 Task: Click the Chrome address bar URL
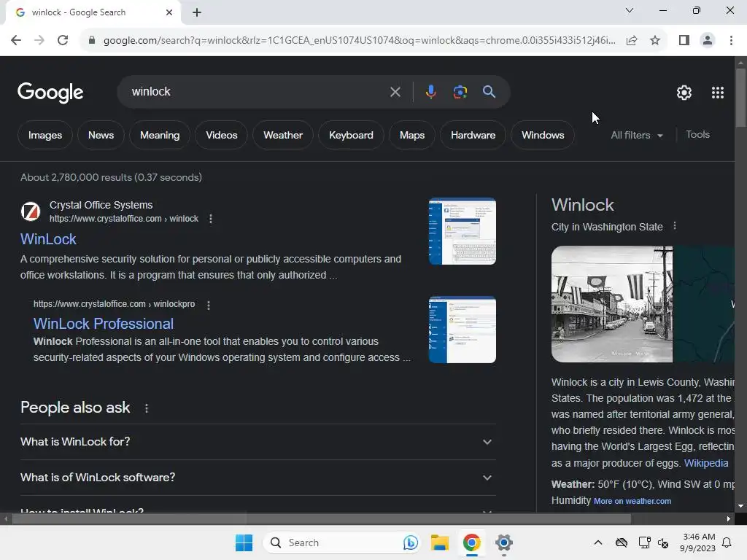click(359, 41)
